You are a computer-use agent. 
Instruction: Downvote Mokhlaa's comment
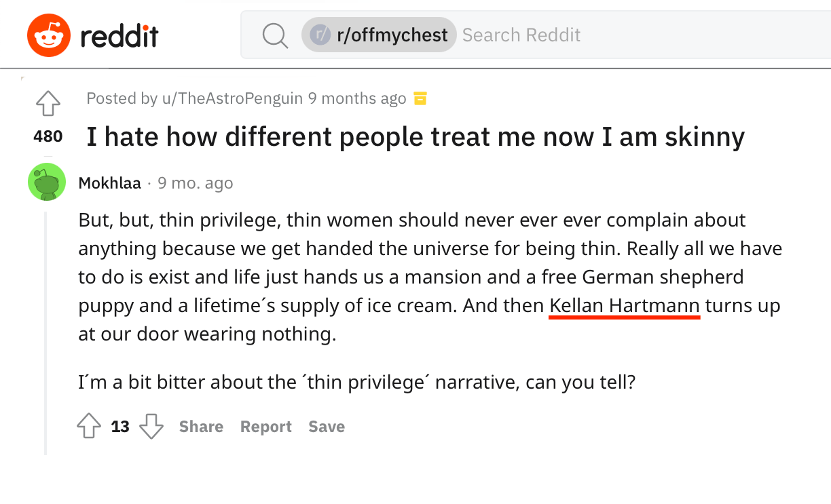click(151, 427)
